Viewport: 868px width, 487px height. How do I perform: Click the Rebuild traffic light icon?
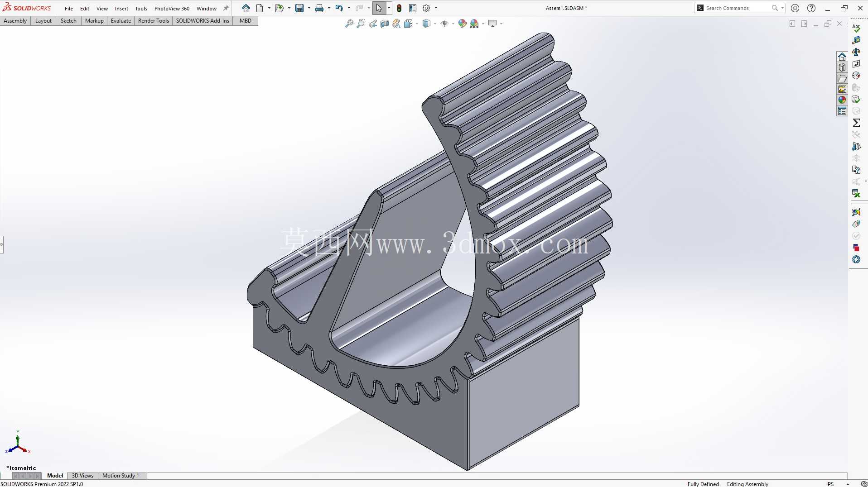(x=399, y=8)
